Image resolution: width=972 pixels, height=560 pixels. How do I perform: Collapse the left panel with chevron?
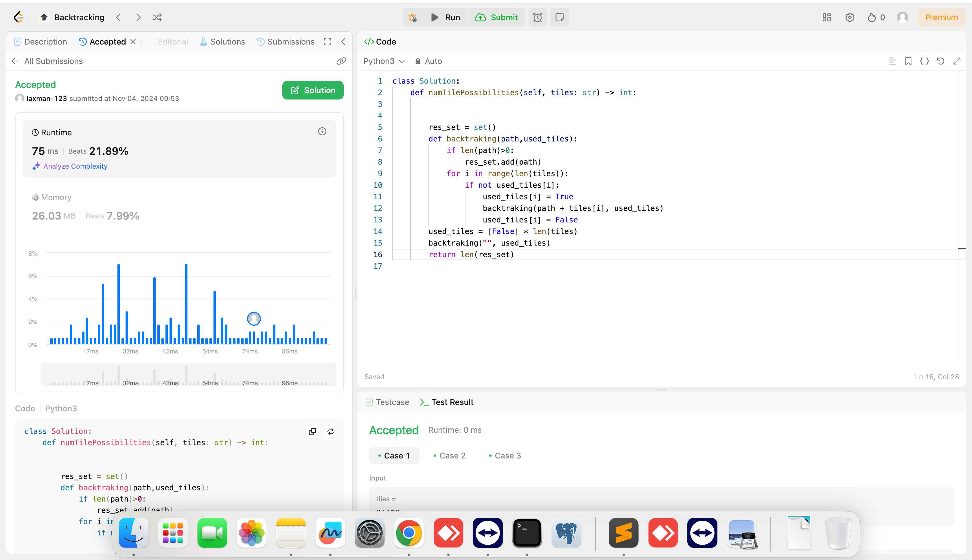(x=343, y=42)
